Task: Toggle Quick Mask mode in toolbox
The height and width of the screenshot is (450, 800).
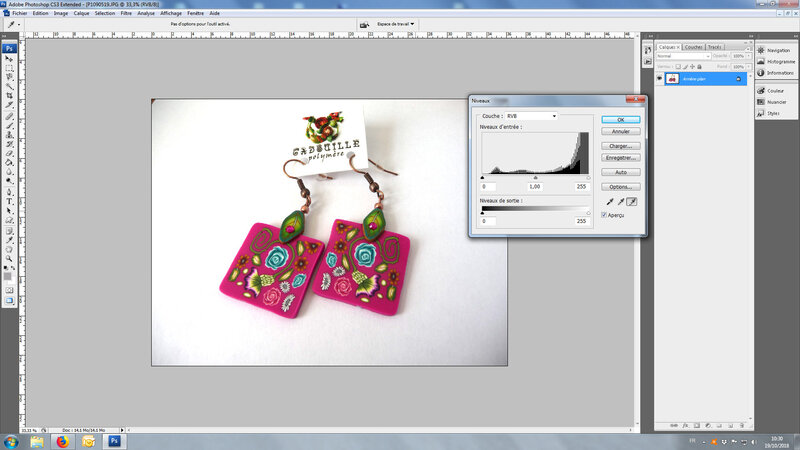Action: 9,290
